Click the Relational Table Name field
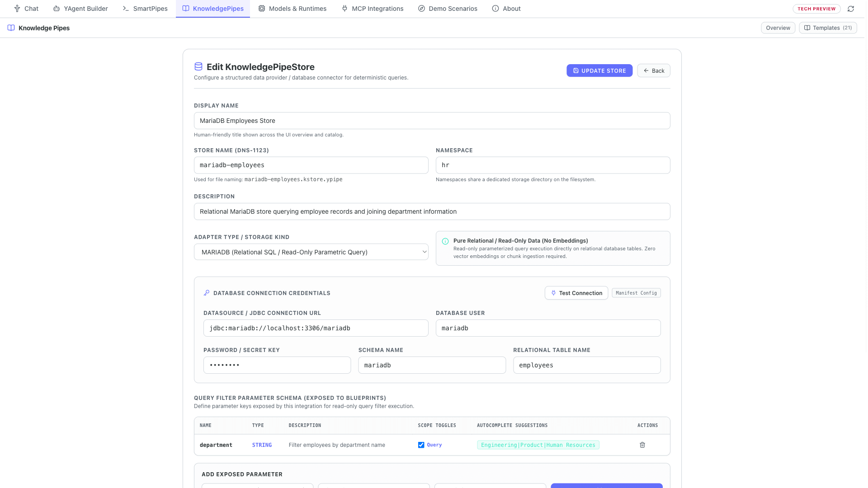Image resolution: width=868 pixels, height=488 pixels. point(587,365)
